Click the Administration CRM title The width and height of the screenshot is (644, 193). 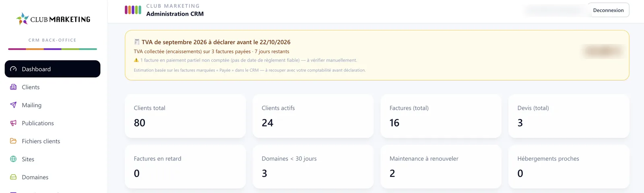click(x=175, y=14)
